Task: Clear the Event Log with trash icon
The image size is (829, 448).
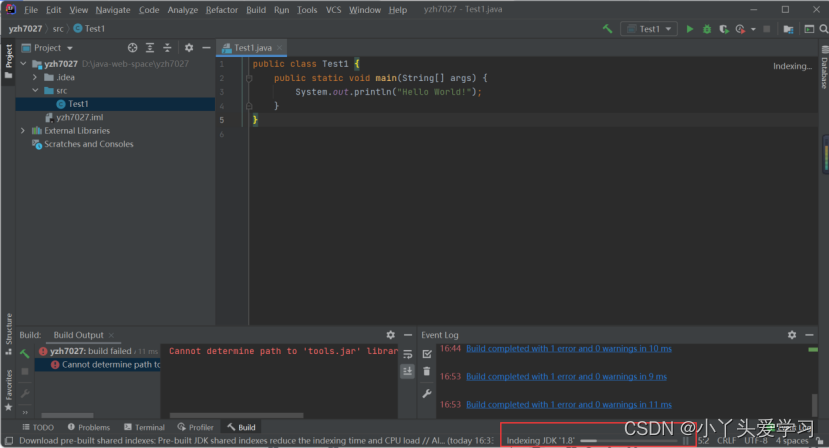Action: point(427,371)
